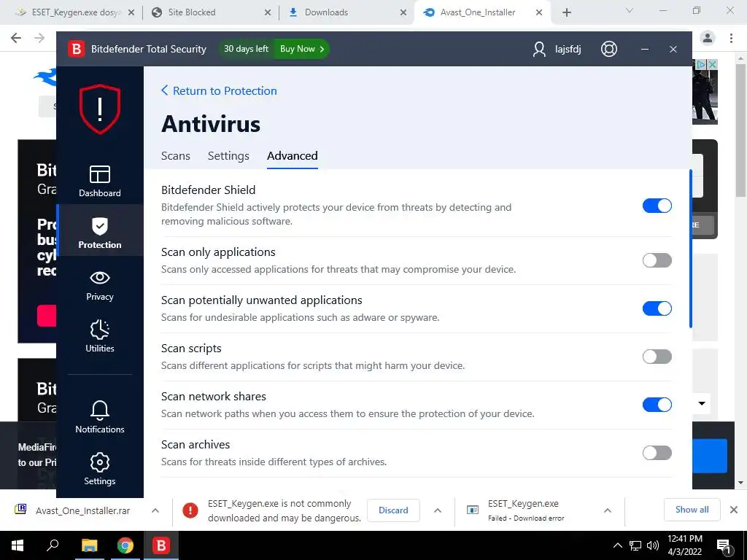This screenshot has width=747, height=560.
Task: Click the Chrome forward arrow
Action: coord(39,38)
